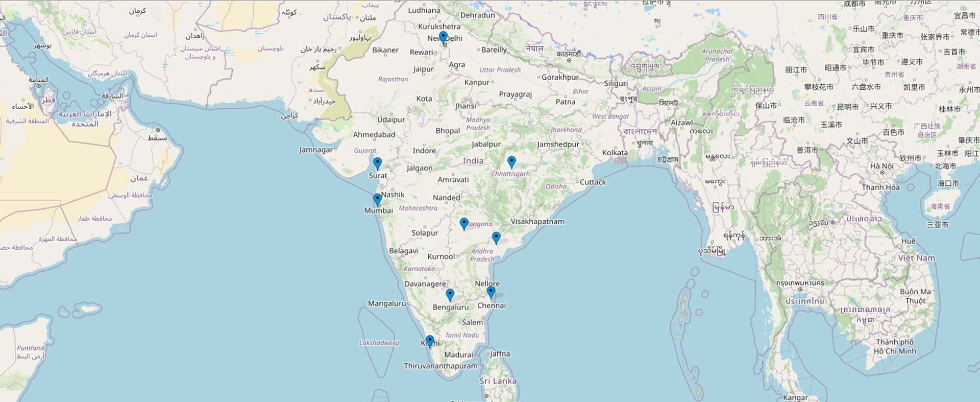Click the India country label
The width and height of the screenshot is (980, 402).
tap(473, 161)
